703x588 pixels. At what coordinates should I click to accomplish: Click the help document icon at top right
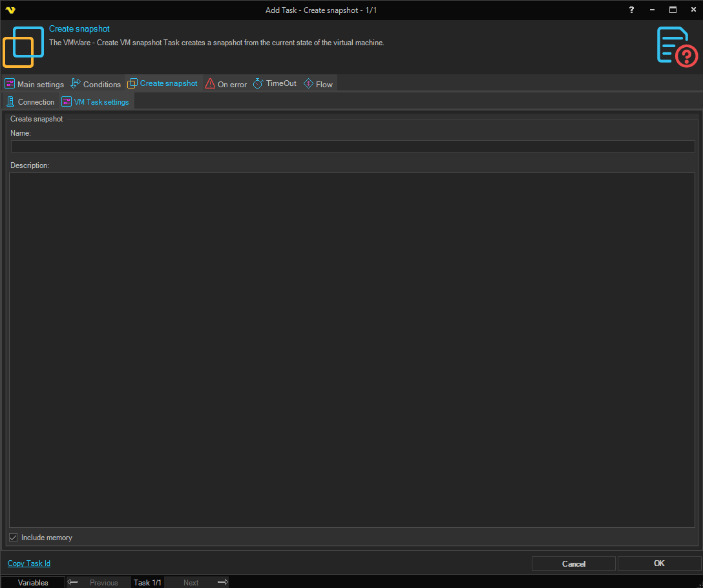(677, 47)
